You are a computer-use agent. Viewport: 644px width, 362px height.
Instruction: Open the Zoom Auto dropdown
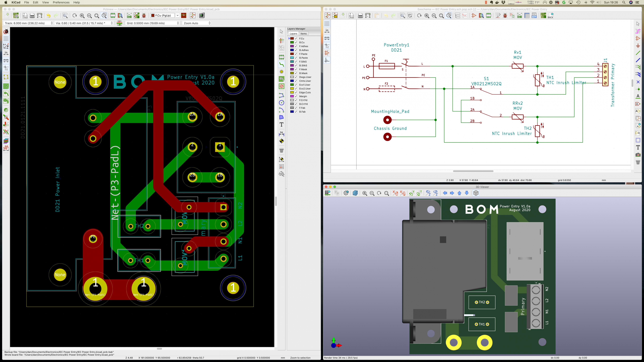tap(197, 23)
